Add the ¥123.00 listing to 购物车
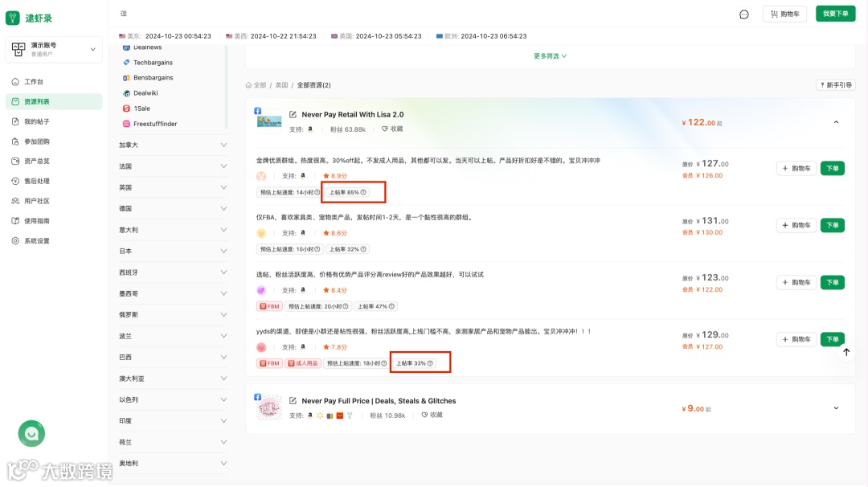The width and height of the screenshot is (868, 487). pos(796,282)
